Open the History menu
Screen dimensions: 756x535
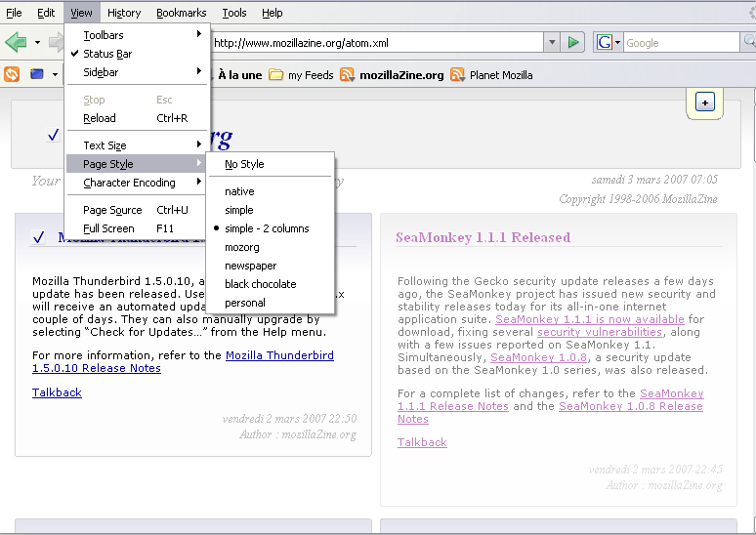(x=124, y=13)
